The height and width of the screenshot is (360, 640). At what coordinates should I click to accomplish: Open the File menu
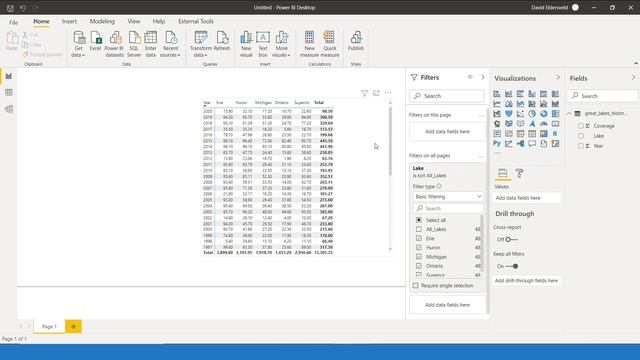tap(13, 22)
